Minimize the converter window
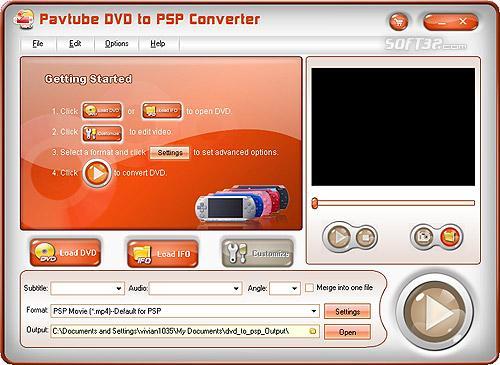 pos(442,22)
